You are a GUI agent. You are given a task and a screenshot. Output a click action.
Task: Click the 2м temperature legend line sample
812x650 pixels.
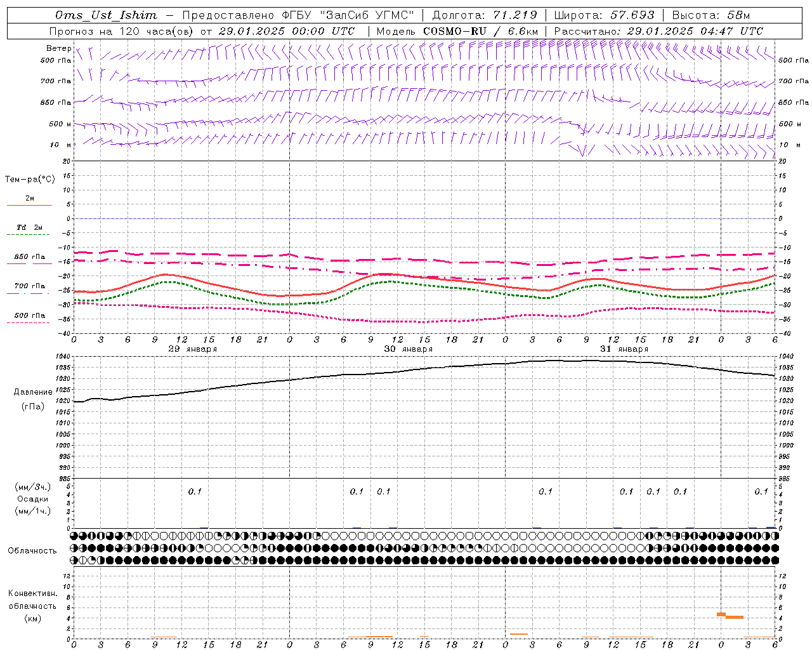[x=29, y=205]
